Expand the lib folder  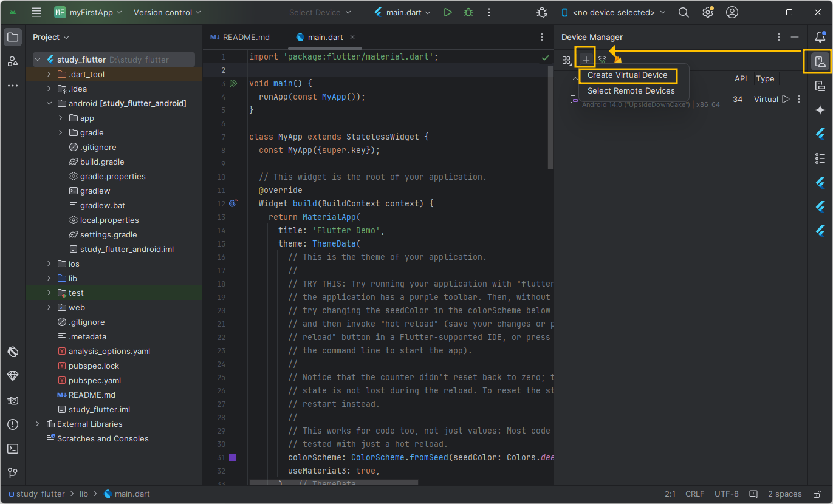click(x=49, y=279)
